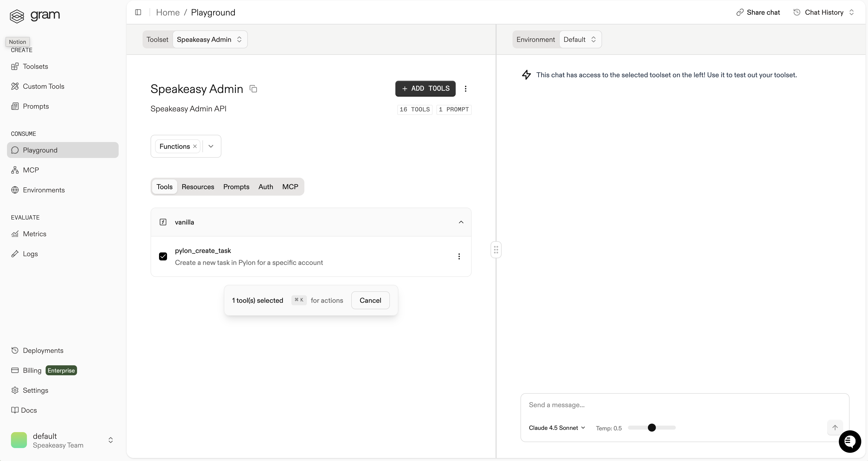Go to Metrics in the sidebar
868x461 pixels.
[x=34, y=234]
